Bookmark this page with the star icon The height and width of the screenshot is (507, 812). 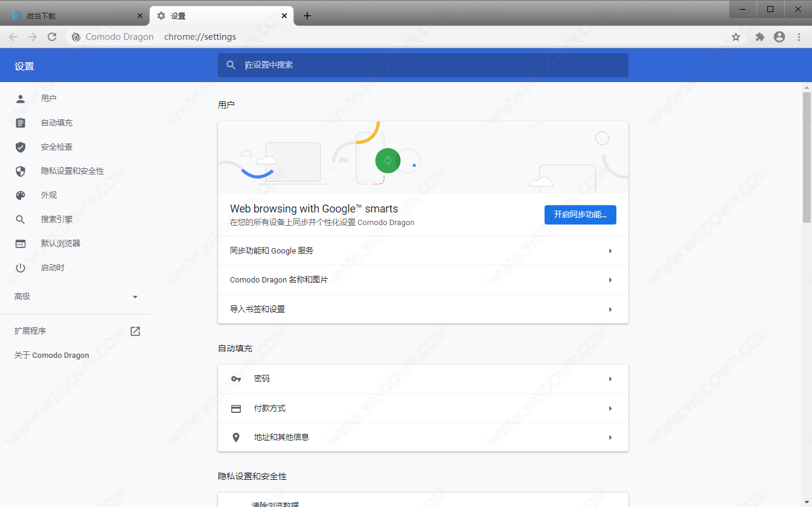[x=736, y=37]
